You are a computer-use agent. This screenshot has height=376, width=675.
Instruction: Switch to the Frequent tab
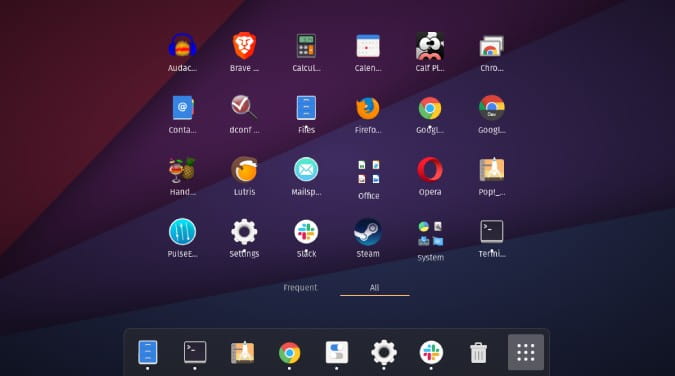click(300, 287)
